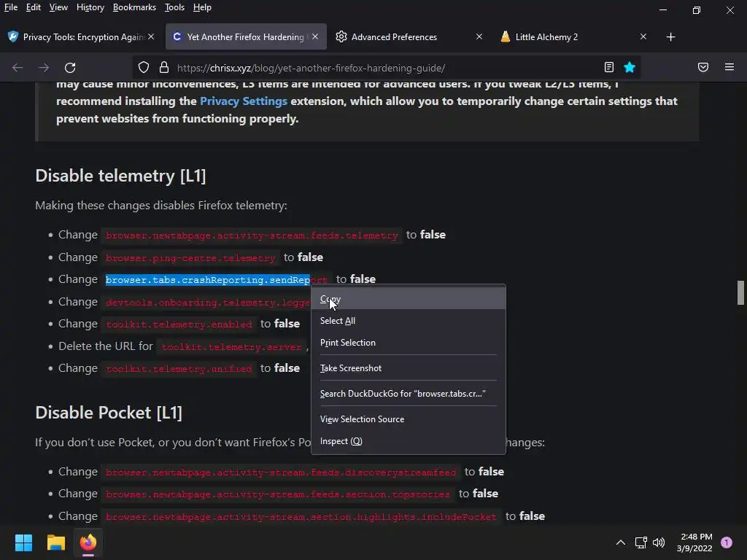Open network status tray icon
747x560 pixels.
640,542
